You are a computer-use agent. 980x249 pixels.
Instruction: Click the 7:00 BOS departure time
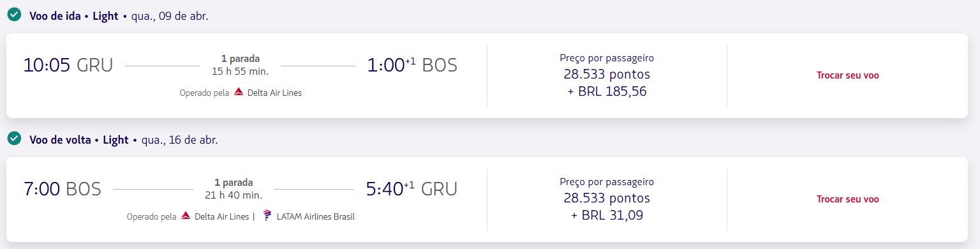pos(62,190)
